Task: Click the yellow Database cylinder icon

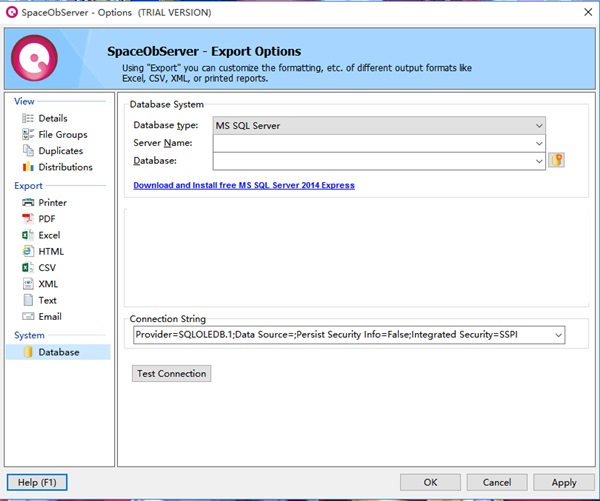Action: (28, 352)
